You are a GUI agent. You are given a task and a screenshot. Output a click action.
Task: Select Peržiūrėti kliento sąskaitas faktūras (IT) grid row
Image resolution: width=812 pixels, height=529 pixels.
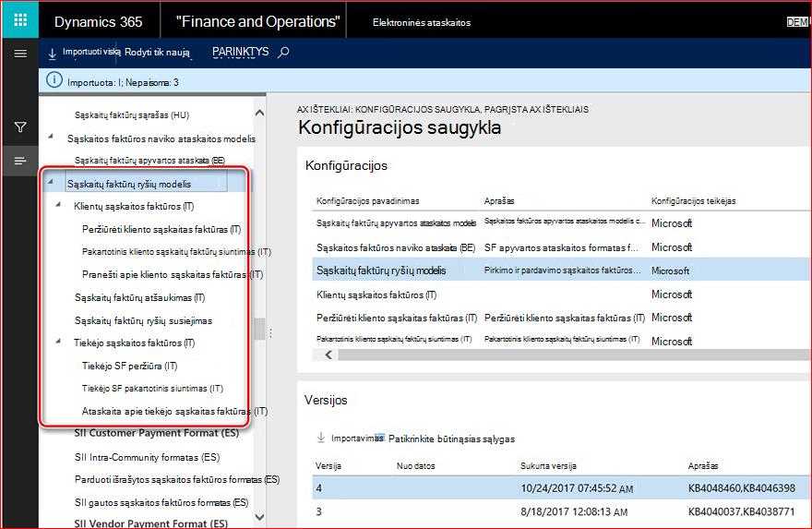561,318
